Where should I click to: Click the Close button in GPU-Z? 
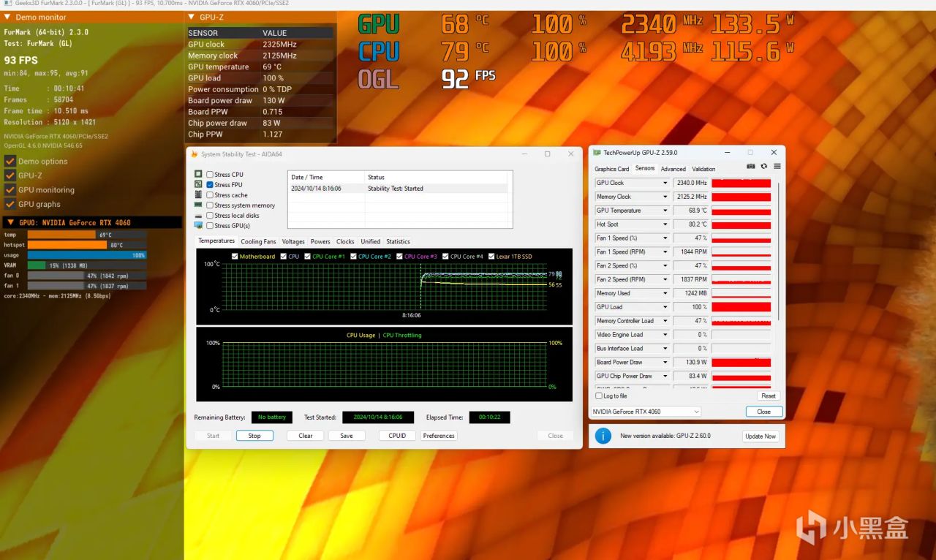coord(764,412)
